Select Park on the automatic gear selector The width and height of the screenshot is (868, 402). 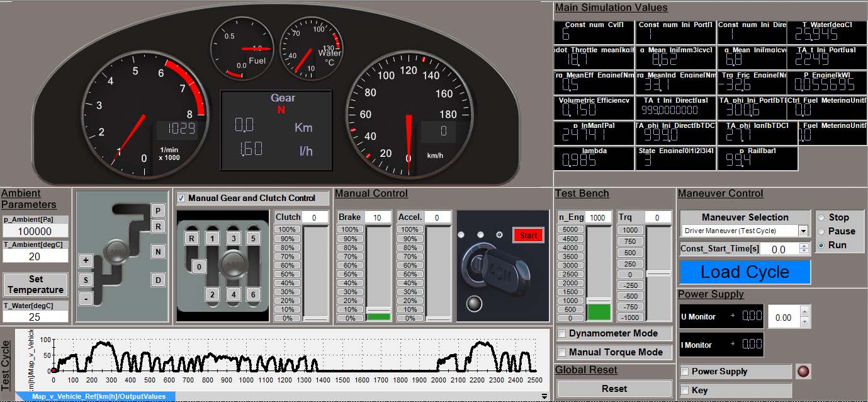coord(159,210)
